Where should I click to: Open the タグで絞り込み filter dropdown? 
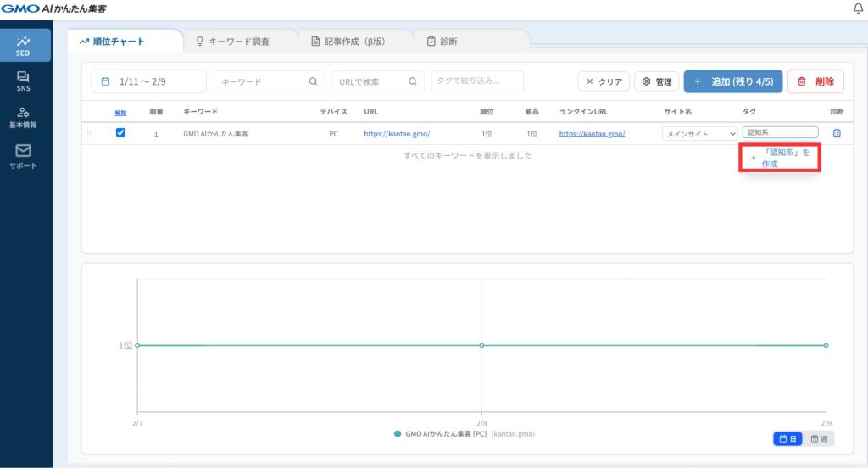pos(476,81)
